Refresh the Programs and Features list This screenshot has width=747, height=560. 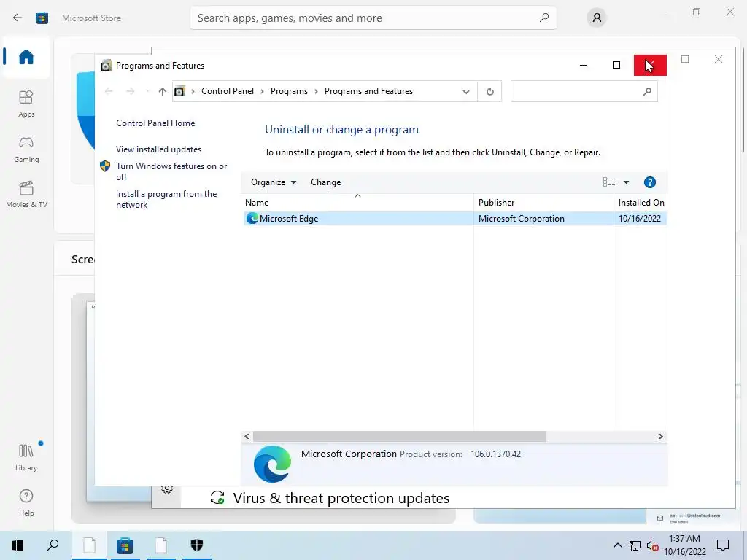pyautogui.click(x=489, y=91)
